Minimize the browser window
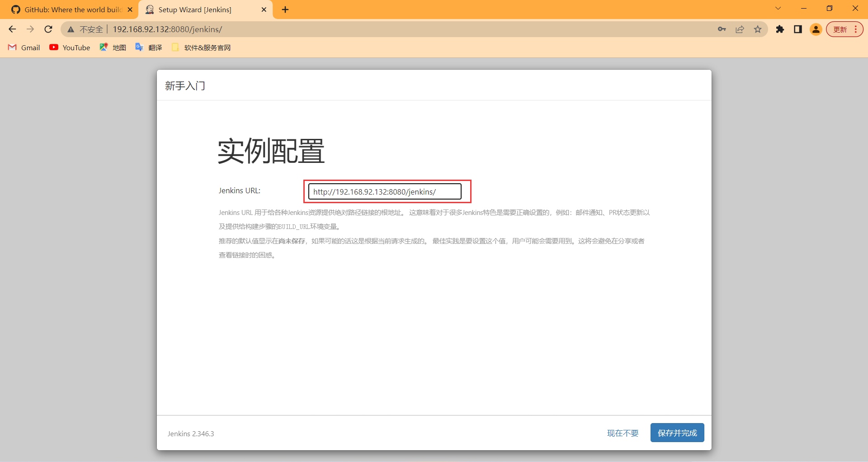Screen dimensions: 868x462 pyautogui.click(x=804, y=8)
